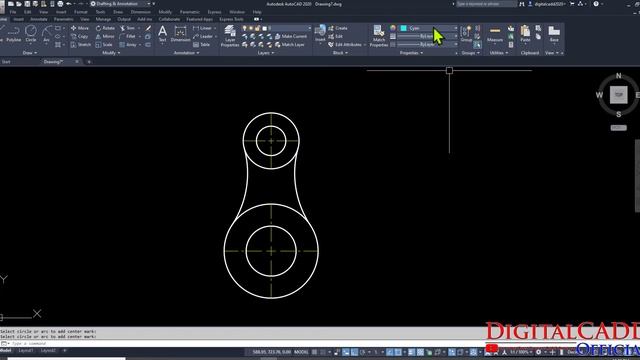
Task: Select the Circle draw tool
Action: [x=31, y=34]
